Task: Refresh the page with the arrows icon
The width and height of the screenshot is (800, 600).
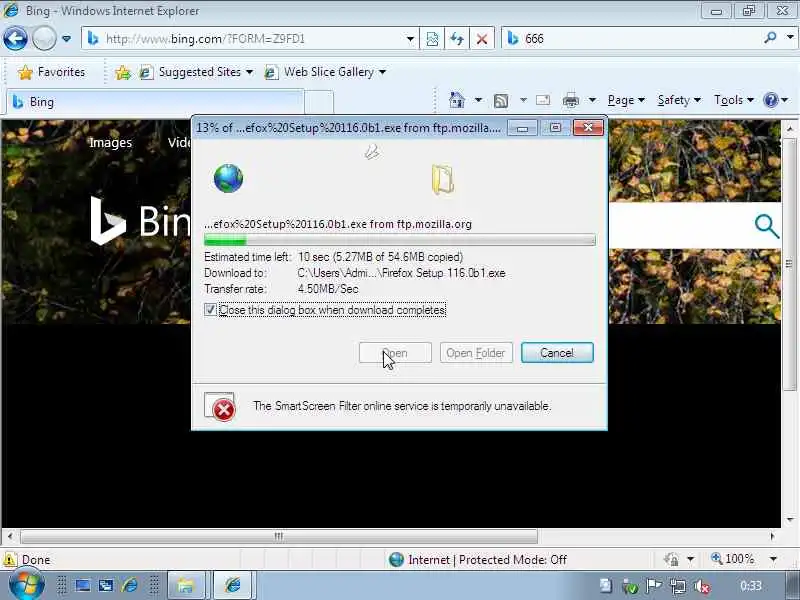Action: tap(457, 39)
